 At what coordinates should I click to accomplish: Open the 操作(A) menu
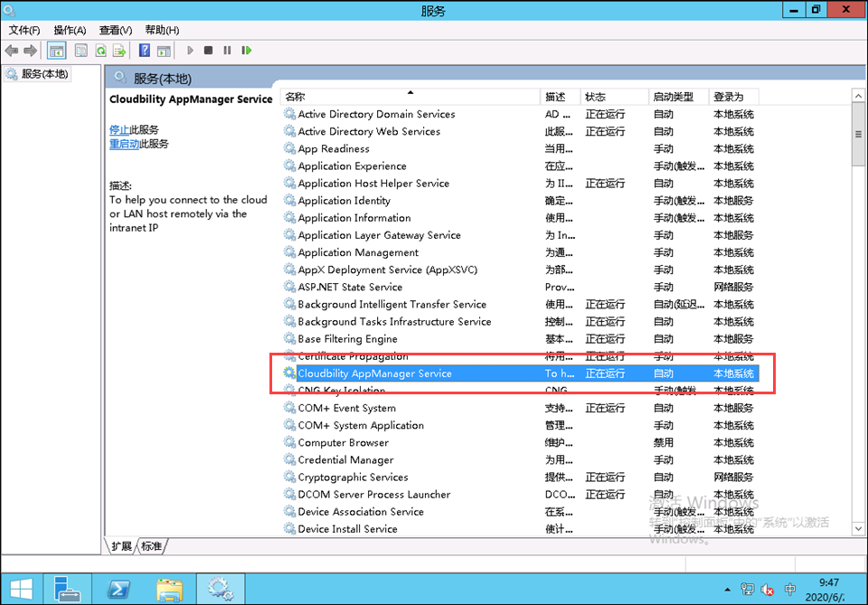pos(70,30)
